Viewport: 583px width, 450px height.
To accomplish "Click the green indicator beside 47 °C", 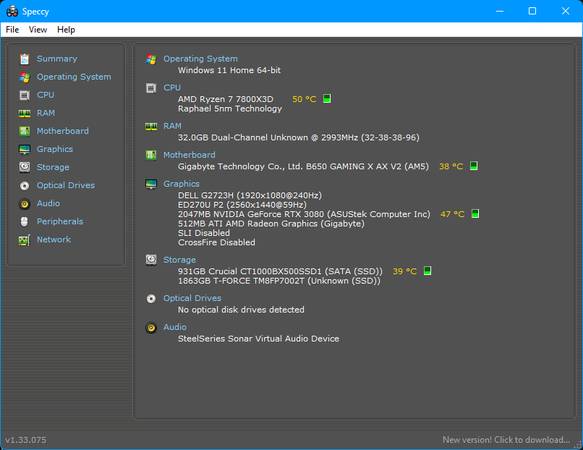I will tap(475, 214).
